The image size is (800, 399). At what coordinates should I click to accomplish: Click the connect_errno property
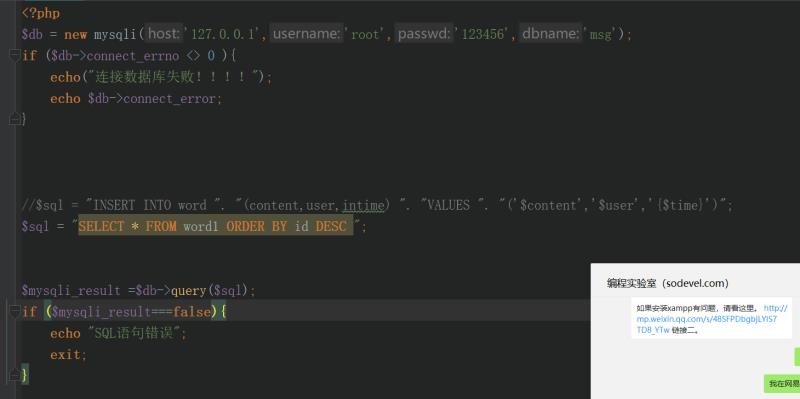pos(133,56)
